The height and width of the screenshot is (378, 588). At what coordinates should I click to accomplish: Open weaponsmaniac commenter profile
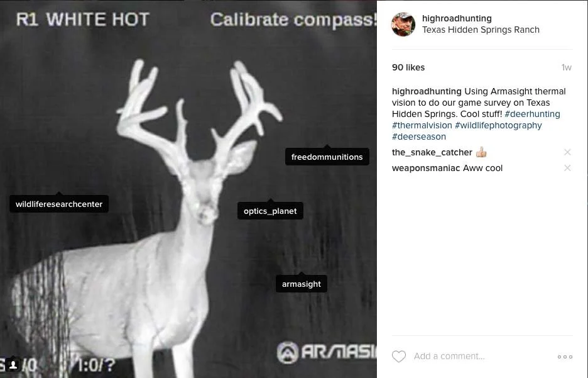click(426, 168)
